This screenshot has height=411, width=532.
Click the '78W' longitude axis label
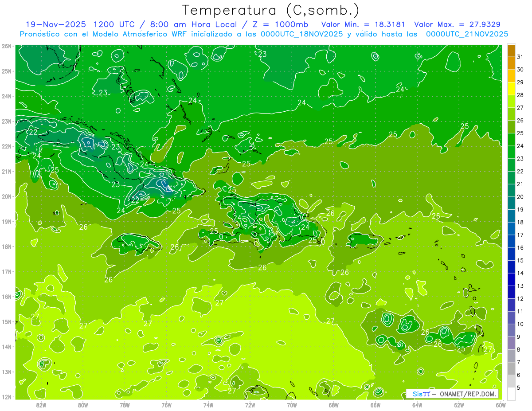coord(125,405)
